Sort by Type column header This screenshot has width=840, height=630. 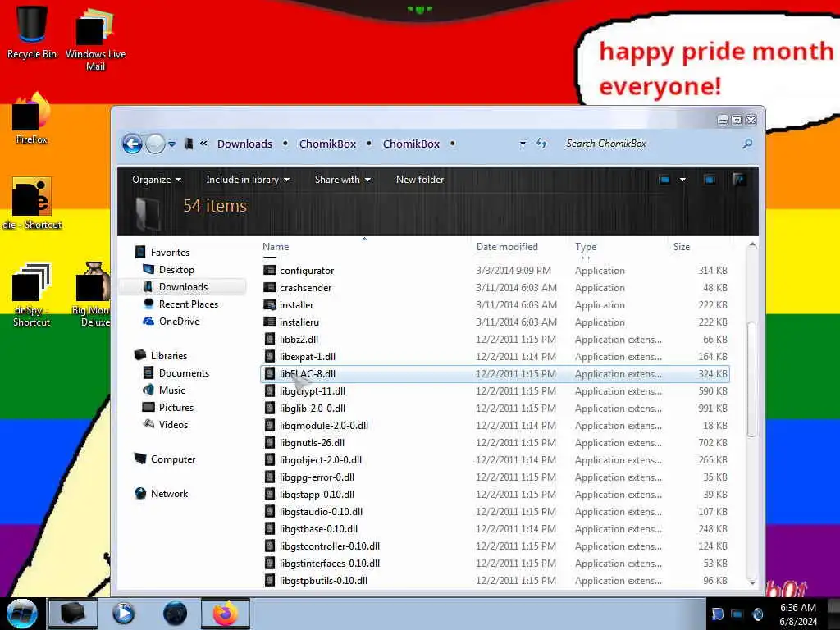point(586,247)
